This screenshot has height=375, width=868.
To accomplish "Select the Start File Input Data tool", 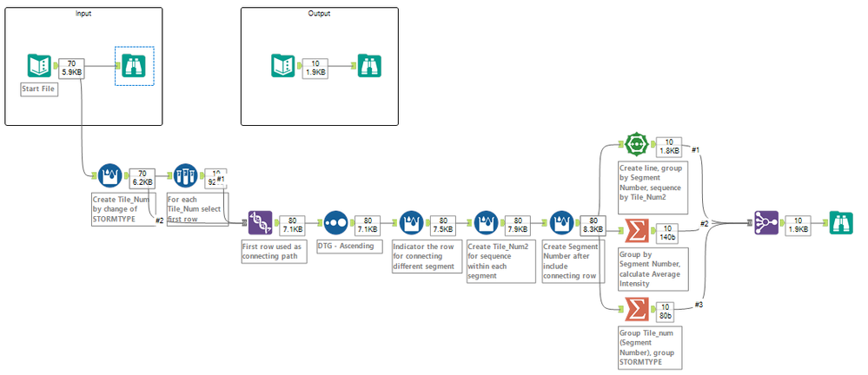I will pyautogui.click(x=39, y=66).
